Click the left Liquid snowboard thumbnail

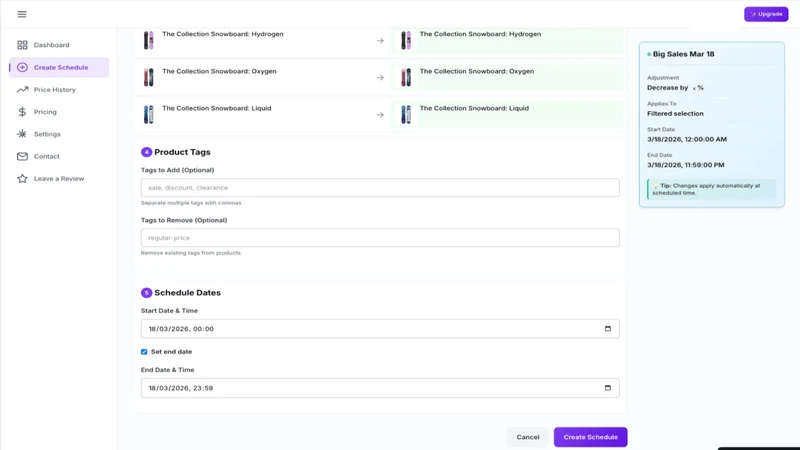(x=148, y=115)
